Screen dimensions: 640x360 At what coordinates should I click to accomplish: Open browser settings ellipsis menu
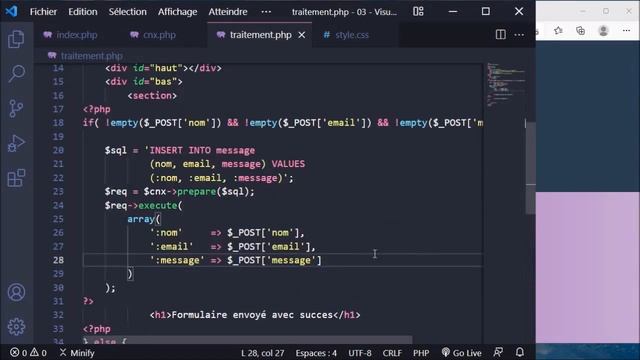click(627, 31)
